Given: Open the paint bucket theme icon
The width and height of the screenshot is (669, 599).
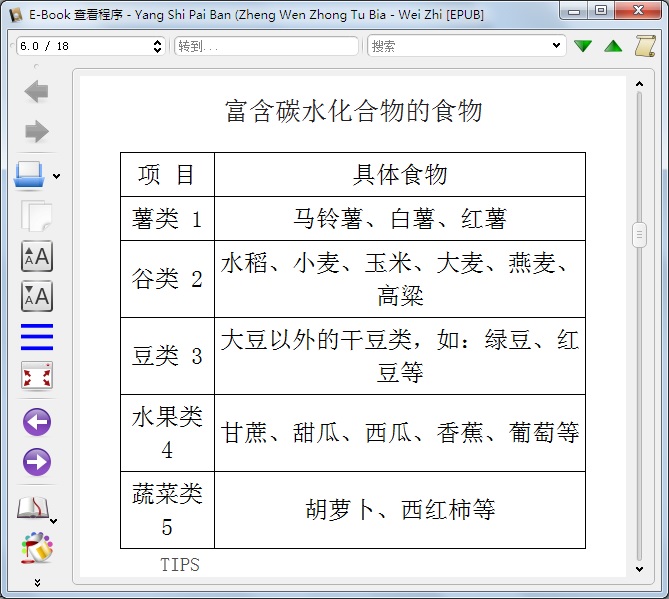Looking at the screenshot, I should 37,548.
